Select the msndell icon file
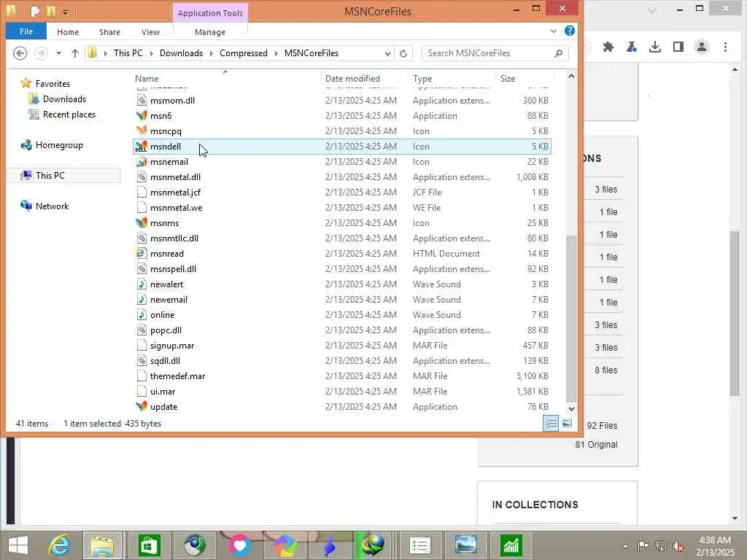The width and height of the screenshot is (747, 560). click(x=142, y=146)
